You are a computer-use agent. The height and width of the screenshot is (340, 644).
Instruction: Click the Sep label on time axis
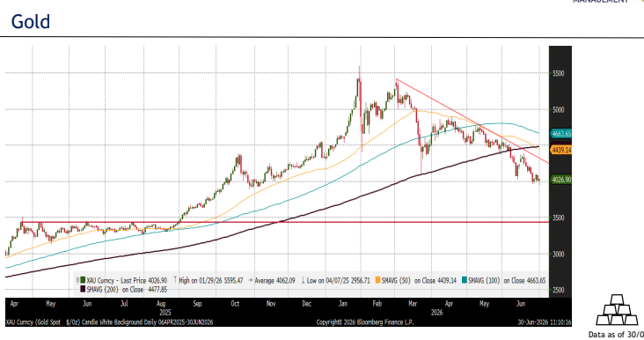pyautogui.click(x=198, y=304)
